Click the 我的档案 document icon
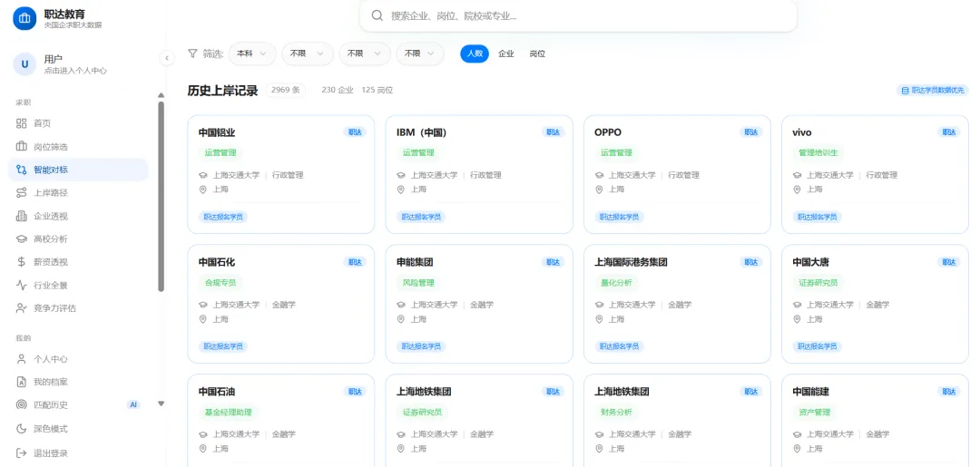980x467 pixels. [21, 382]
